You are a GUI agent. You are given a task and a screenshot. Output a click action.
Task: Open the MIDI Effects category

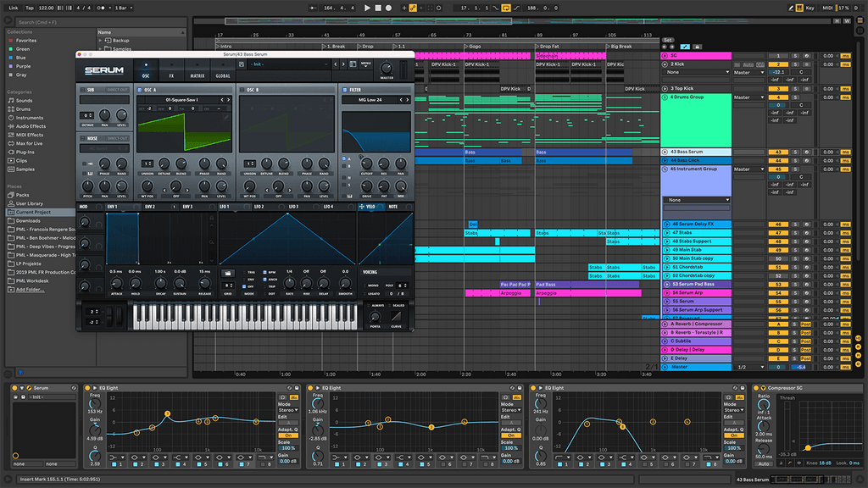click(30, 135)
